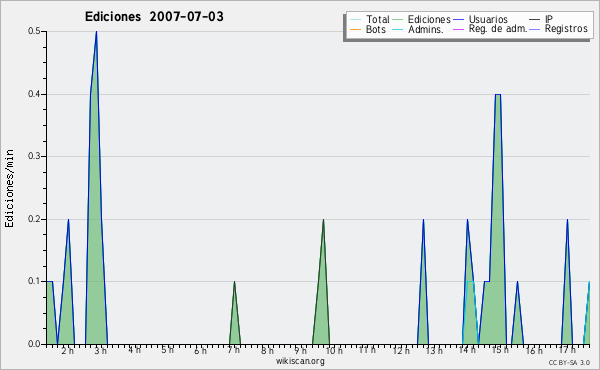Screen dimensions: 600x370
Task: Click the 'Admins.' legend entry
Action: (x=426, y=29)
